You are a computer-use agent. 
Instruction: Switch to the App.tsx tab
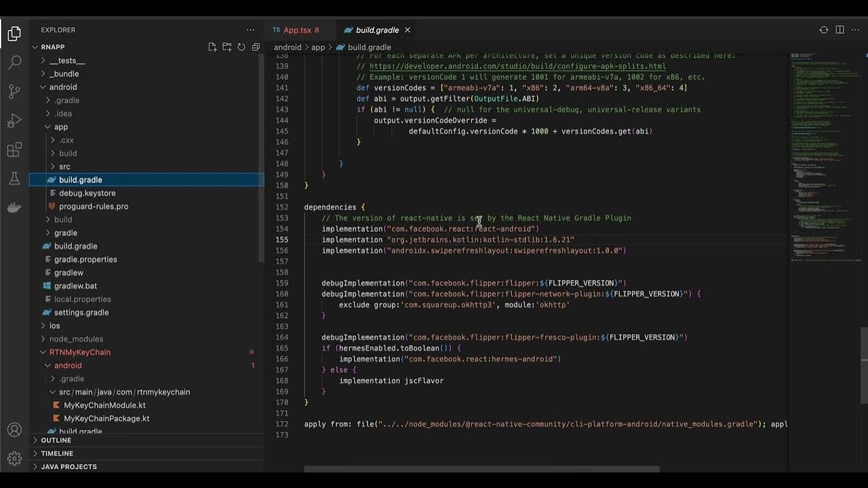(296, 30)
